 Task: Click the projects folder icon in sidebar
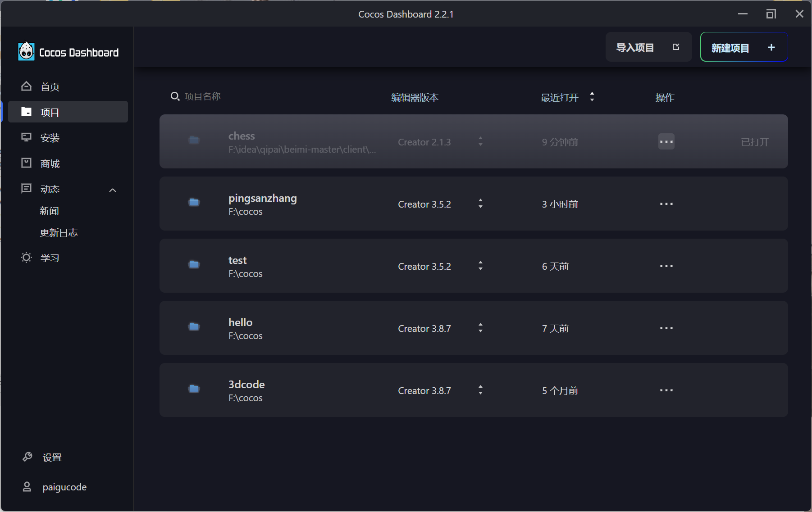pos(27,112)
